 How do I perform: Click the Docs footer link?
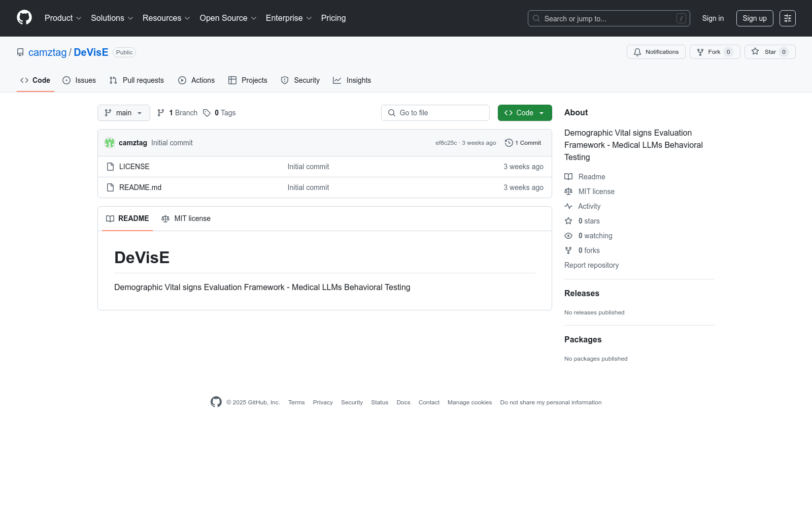pos(403,402)
